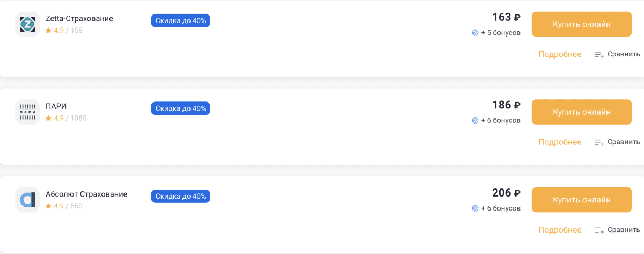Expand Подробнее details for Zetta-Страхование
Image resolution: width=644 pixels, height=254 pixels.
[x=560, y=54]
